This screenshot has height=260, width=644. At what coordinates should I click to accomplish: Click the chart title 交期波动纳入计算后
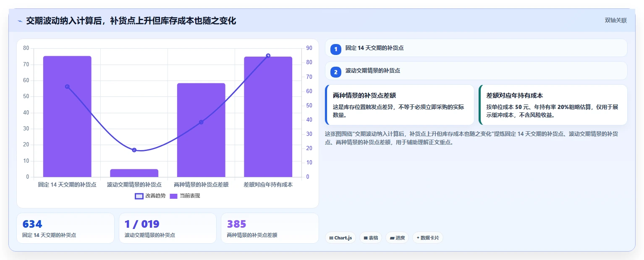pyautogui.click(x=131, y=21)
